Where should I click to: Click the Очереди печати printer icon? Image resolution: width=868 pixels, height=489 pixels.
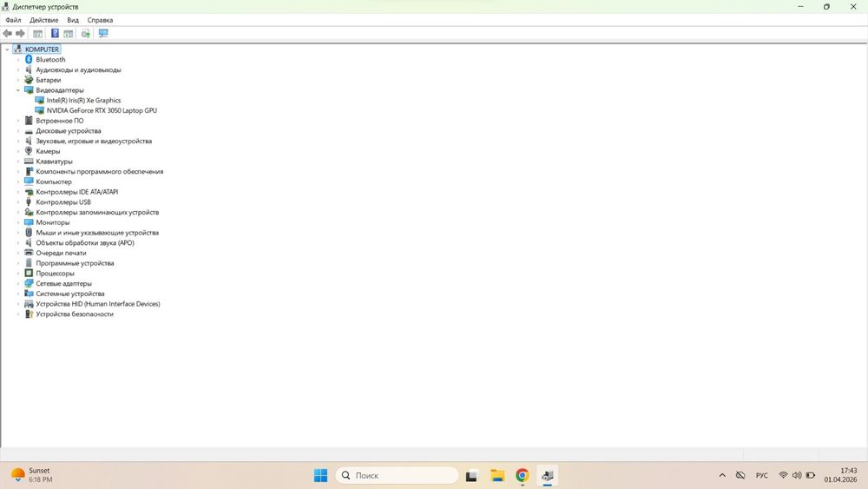[29, 253]
